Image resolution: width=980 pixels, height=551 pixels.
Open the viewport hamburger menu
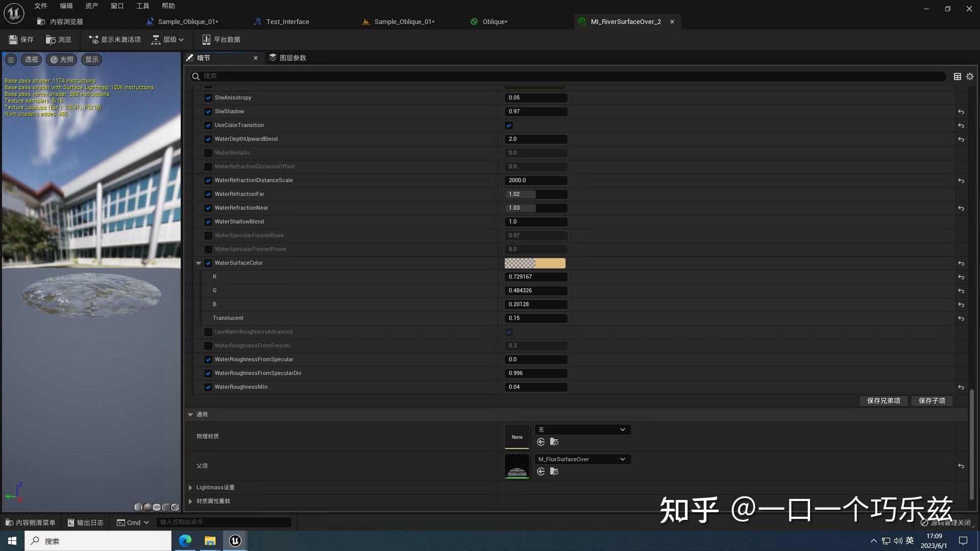[x=11, y=60]
